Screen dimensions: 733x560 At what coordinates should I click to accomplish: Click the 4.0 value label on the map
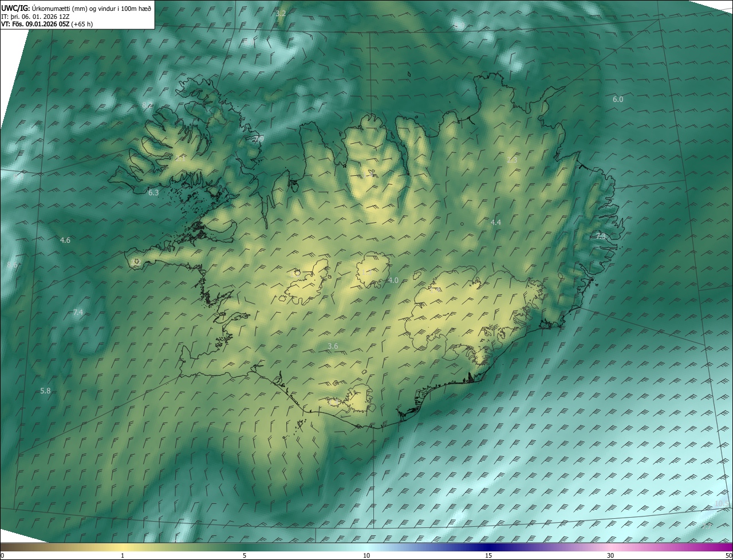[x=393, y=280]
